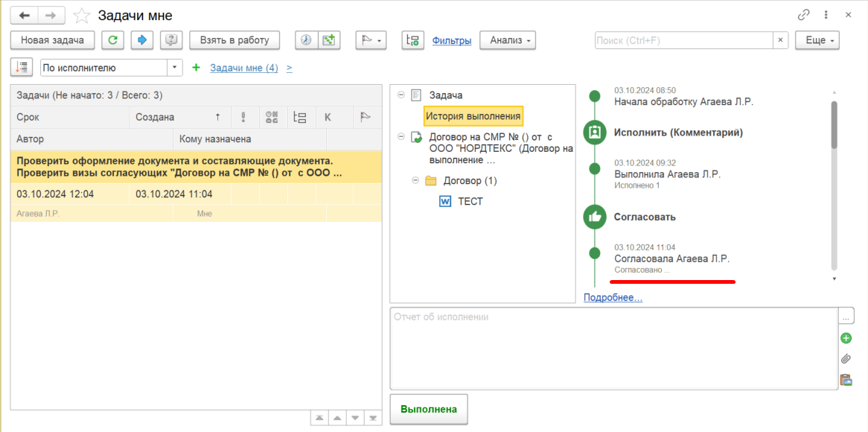Click the move-to-first-row arrow below task list
Screen dimensions: 868x432
click(319, 418)
